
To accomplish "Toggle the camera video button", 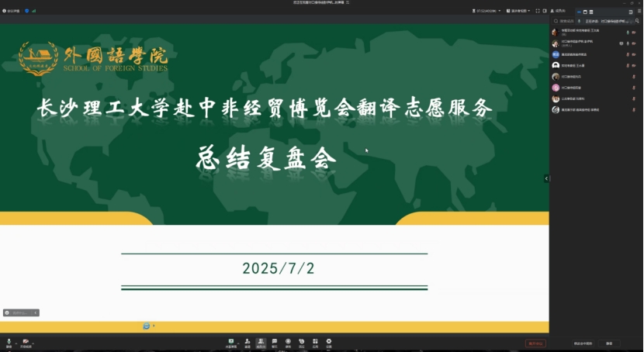I will 25,342.
